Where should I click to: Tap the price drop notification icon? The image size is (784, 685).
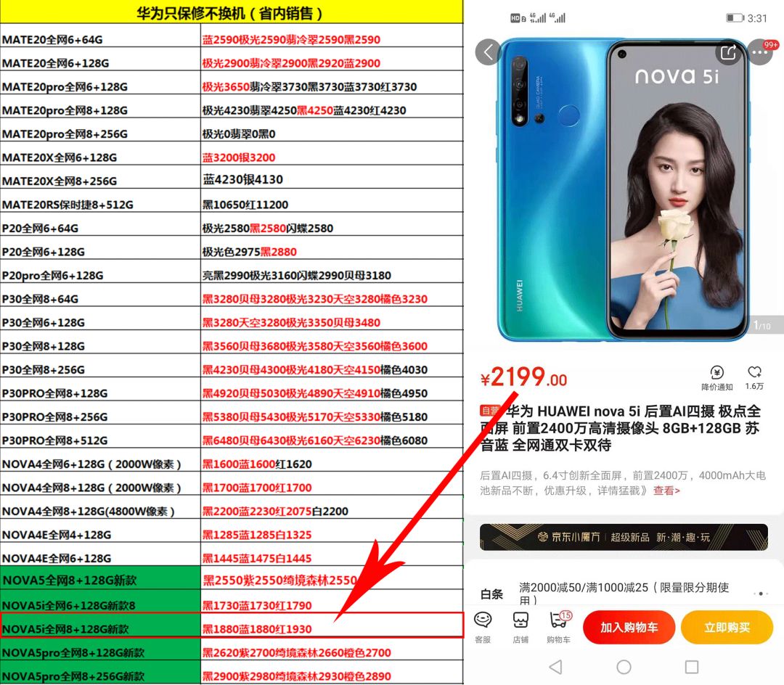(x=716, y=378)
